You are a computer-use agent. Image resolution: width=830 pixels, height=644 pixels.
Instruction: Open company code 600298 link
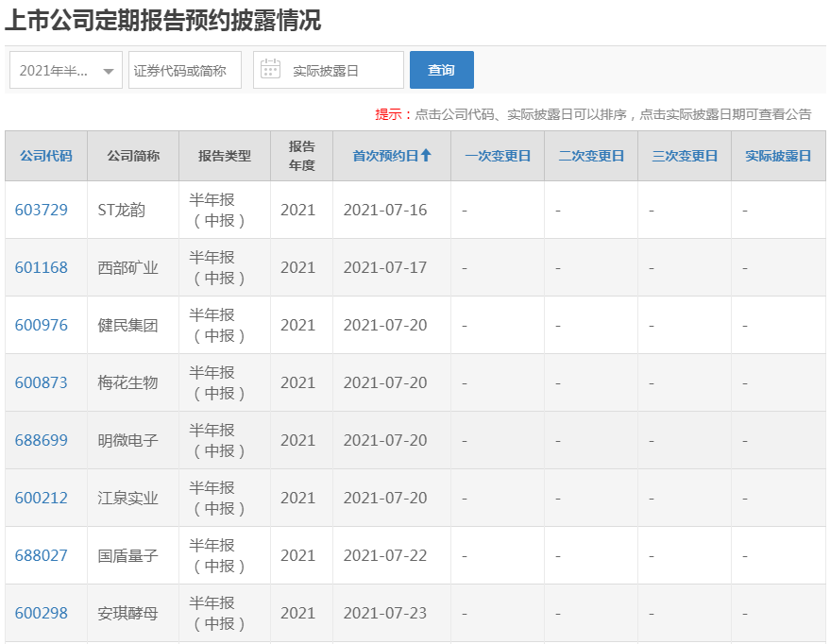(x=42, y=614)
